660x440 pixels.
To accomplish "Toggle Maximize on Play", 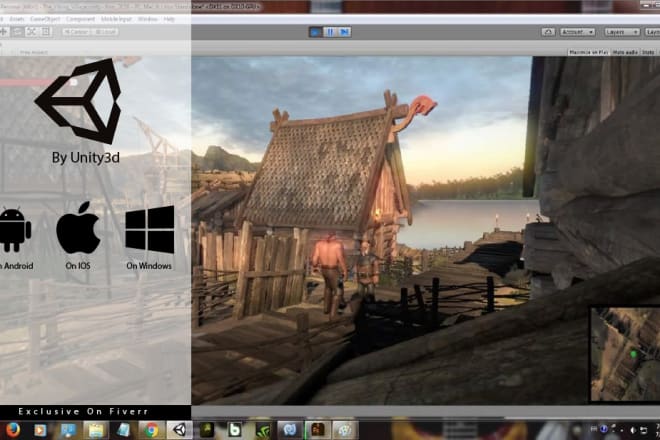I will [588, 52].
